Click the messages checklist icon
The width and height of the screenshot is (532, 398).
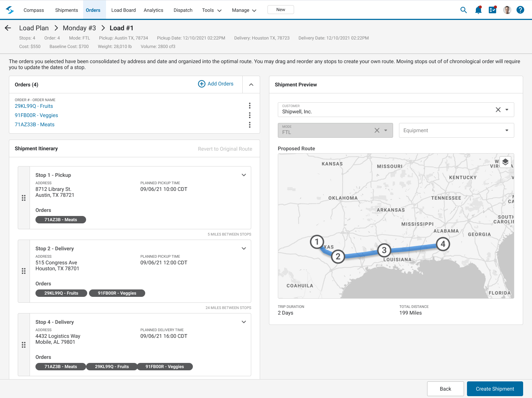tap(492, 10)
